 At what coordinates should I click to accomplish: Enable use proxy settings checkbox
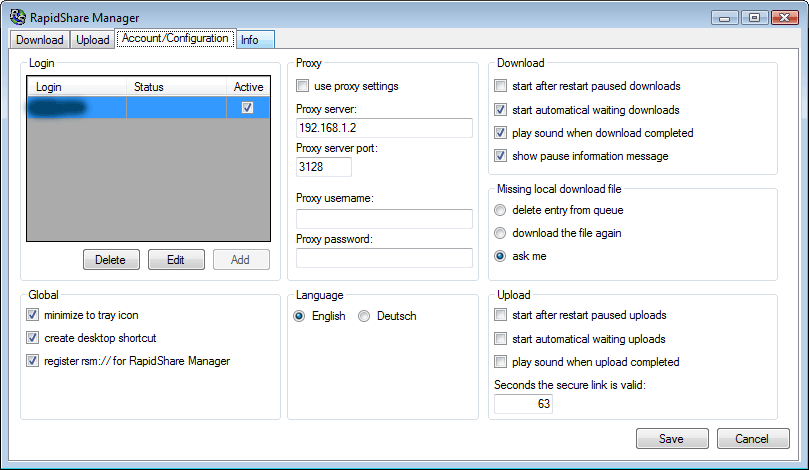304,87
